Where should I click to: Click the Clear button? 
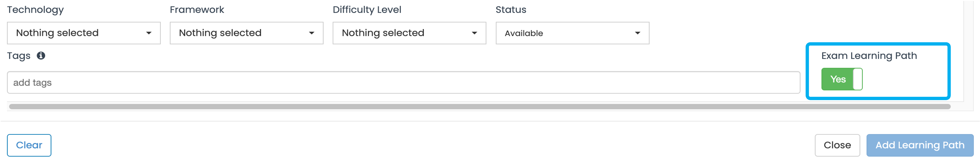coord(29,145)
